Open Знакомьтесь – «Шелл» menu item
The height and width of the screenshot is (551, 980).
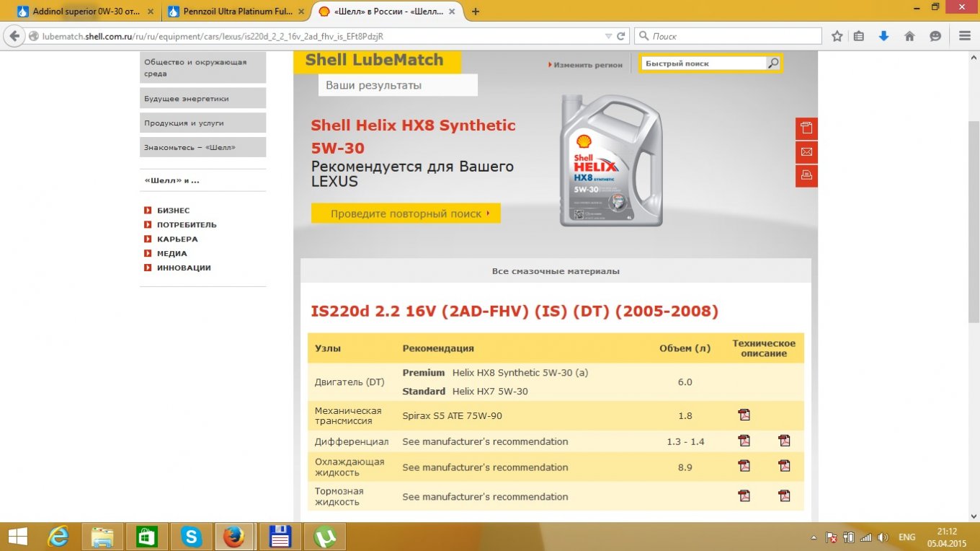[x=202, y=147]
